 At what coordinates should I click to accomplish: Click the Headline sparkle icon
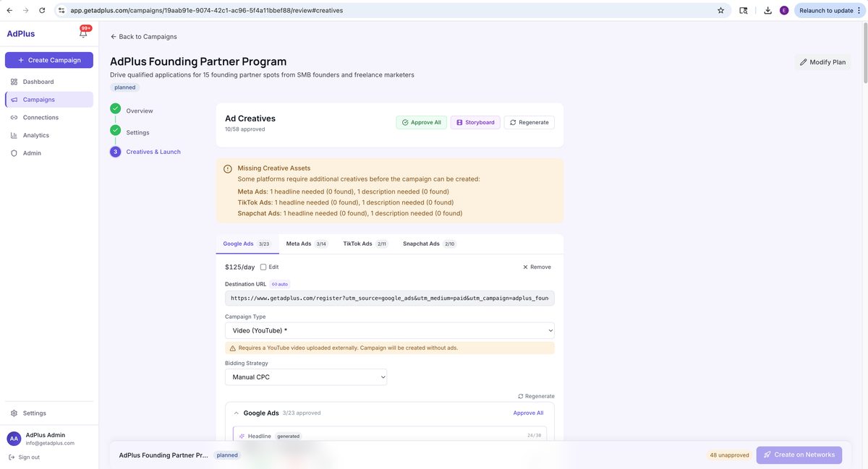242,436
